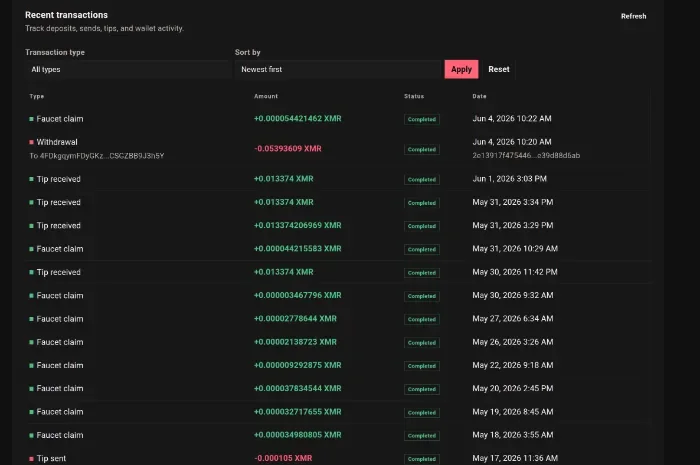Screen dimensions: 700x465
Task: Select the Amount column header
Action: point(266,96)
